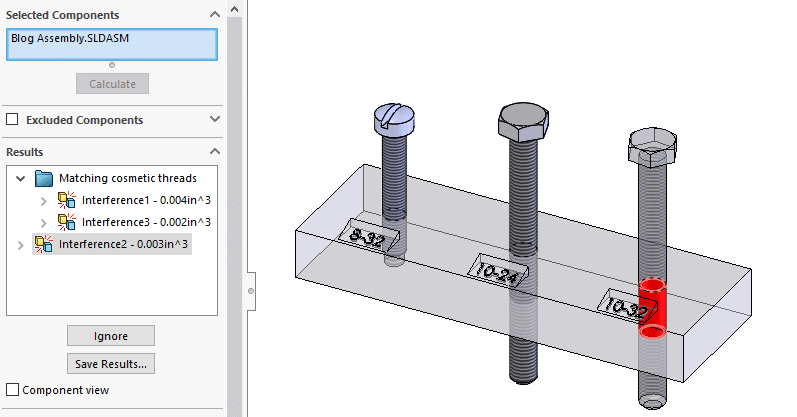The image size is (797, 417).
Task: Select Interference2 - 0.003in^3 result
Action: click(x=123, y=244)
